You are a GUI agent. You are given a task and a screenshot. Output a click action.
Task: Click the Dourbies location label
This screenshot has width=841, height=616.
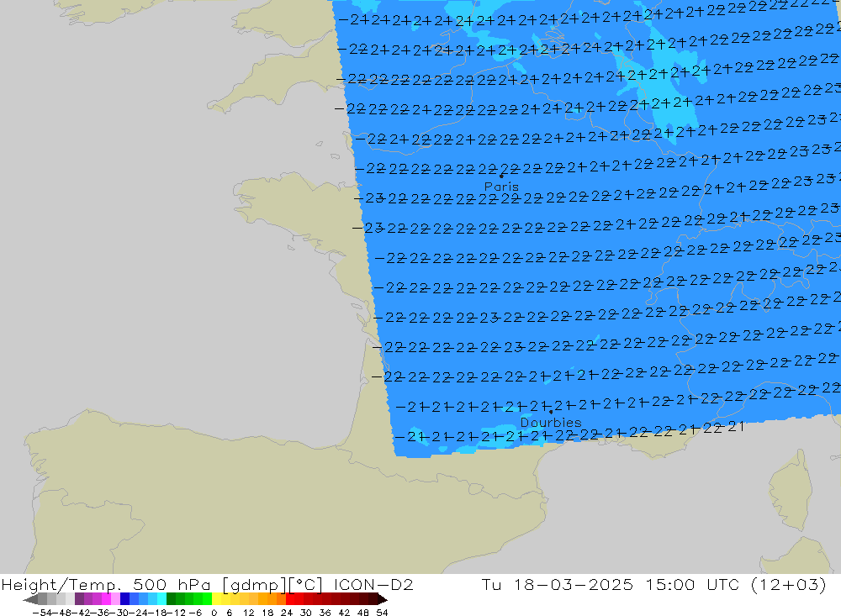point(551,423)
